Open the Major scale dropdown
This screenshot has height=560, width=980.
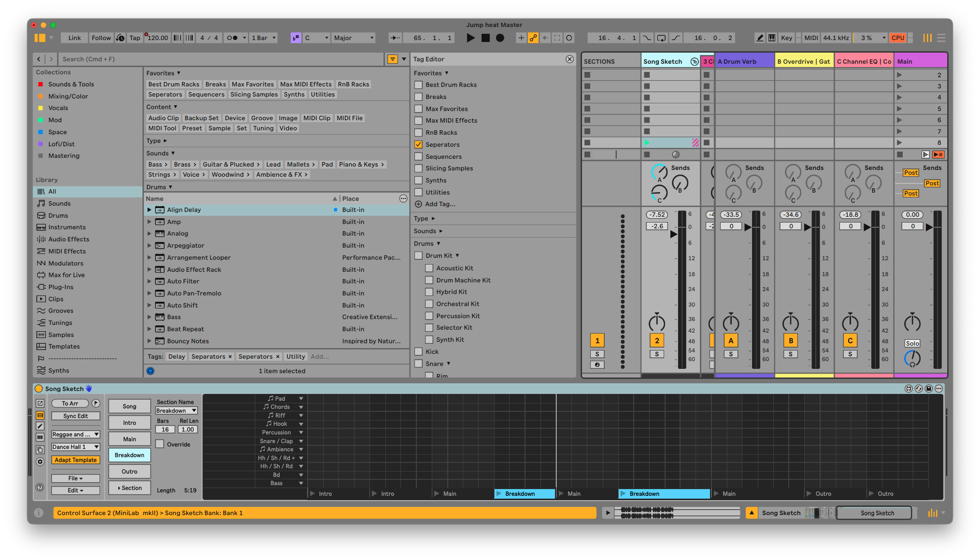pos(354,38)
